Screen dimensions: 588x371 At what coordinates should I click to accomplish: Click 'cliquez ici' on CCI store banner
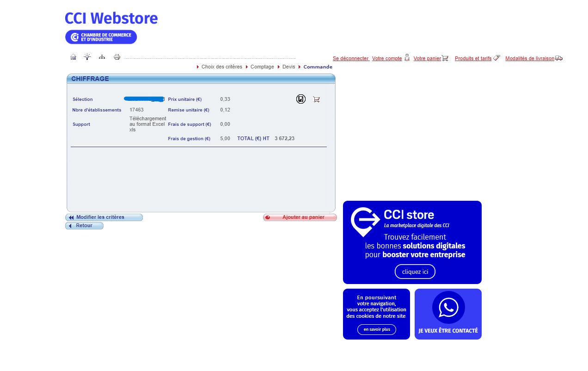pyautogui.click(x=415, y=272)
